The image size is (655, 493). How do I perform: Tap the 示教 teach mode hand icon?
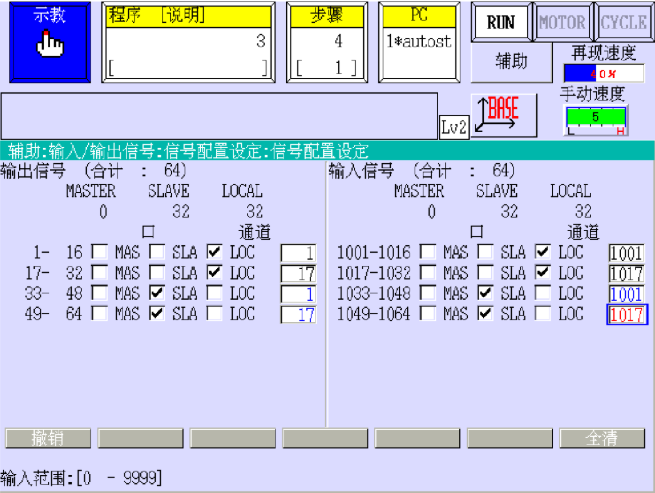pos(50,42)
